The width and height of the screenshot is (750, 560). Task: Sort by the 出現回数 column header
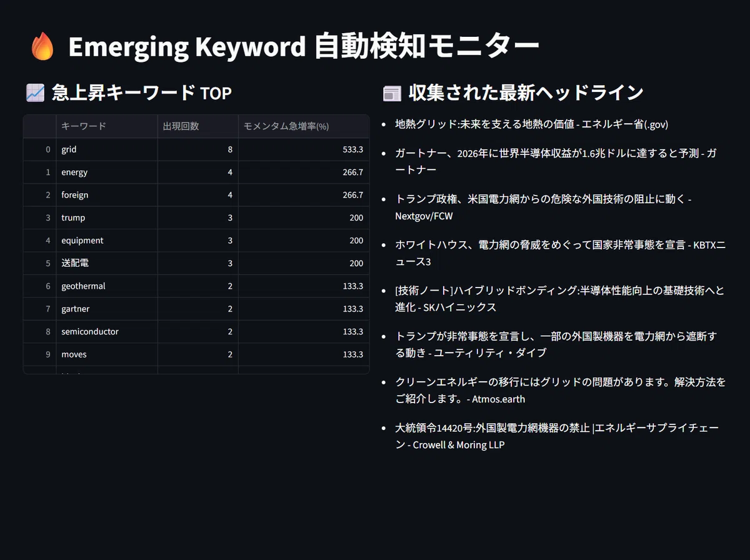coord(198,126)
